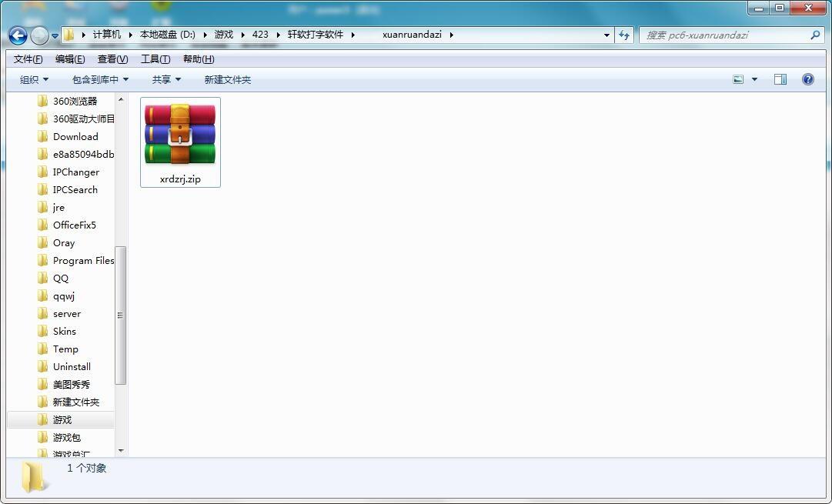This screenshot has width=832, height=504.
Task: Select the qqwj folder
Action: pos(64,296)
